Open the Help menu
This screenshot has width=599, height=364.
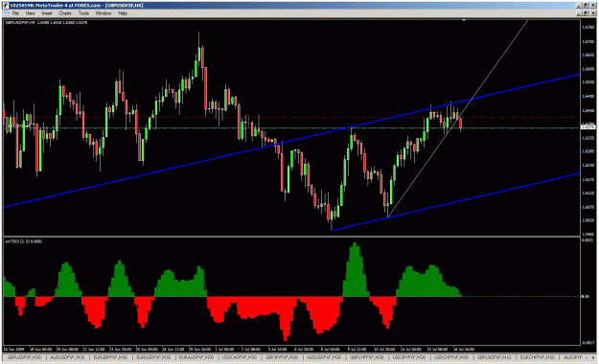[x=123, y=13]
